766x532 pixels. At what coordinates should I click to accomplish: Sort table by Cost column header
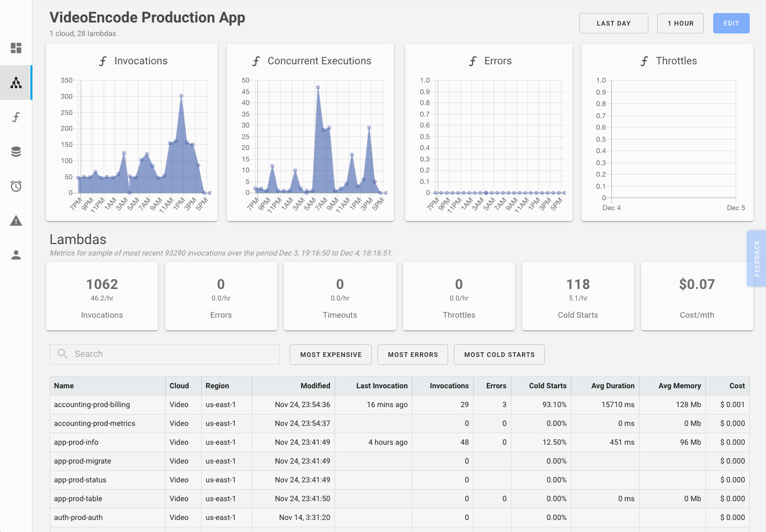point(728,386)
